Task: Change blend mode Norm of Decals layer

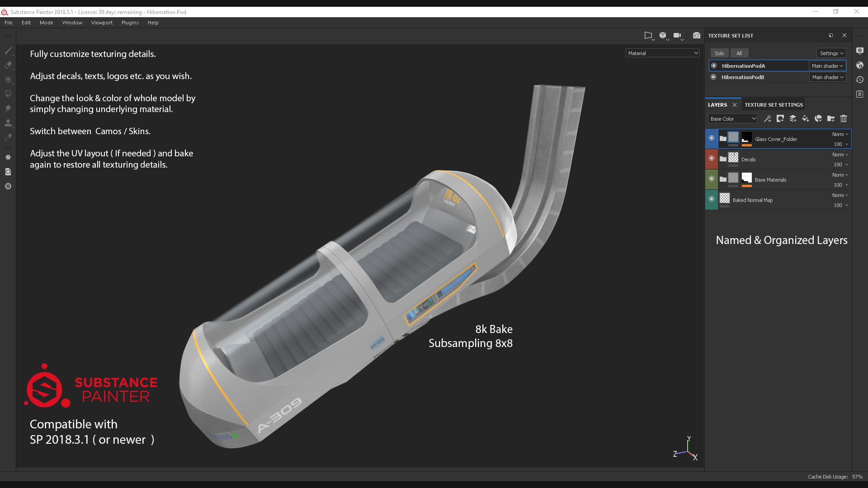Action: click(840, 155)
